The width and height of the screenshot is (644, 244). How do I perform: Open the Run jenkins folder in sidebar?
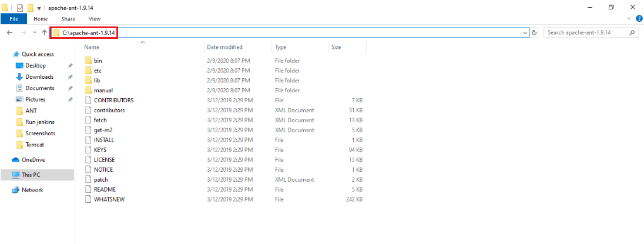40,122
